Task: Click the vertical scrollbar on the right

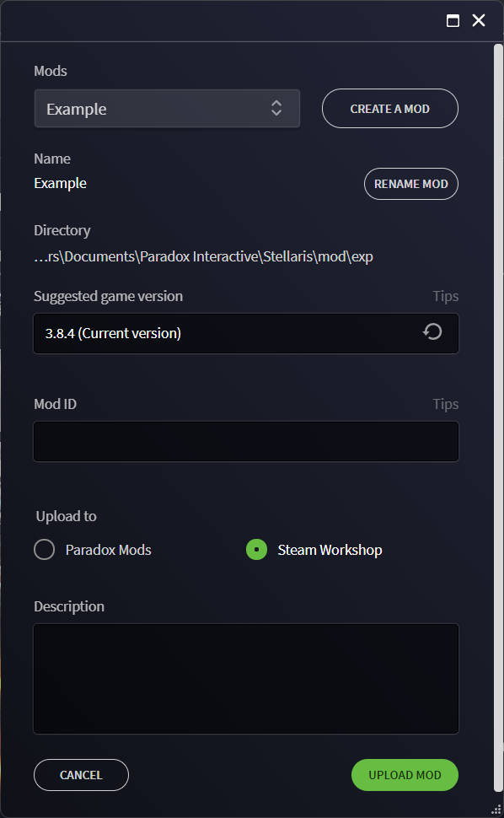Action: (x=498, y=418)
